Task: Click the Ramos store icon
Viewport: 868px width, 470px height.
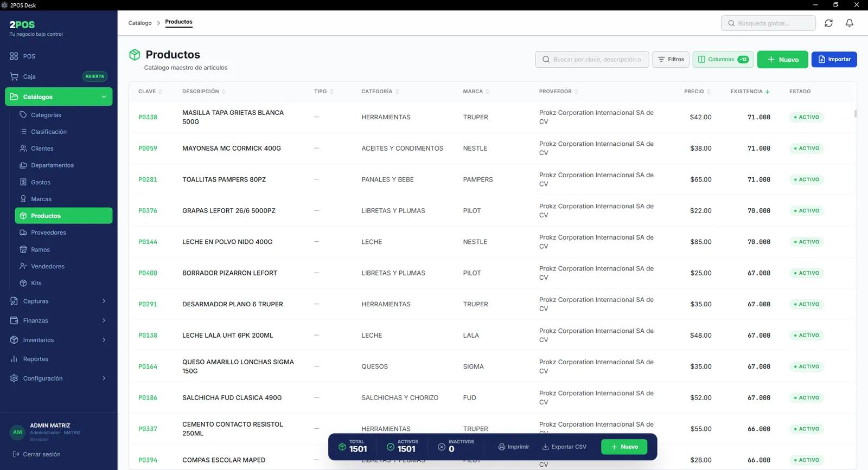Action: [x=23, y=249]
